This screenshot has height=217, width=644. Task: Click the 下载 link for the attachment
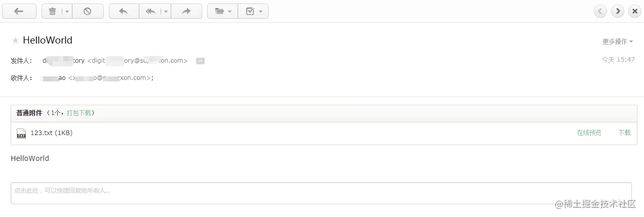click(624, 133)
